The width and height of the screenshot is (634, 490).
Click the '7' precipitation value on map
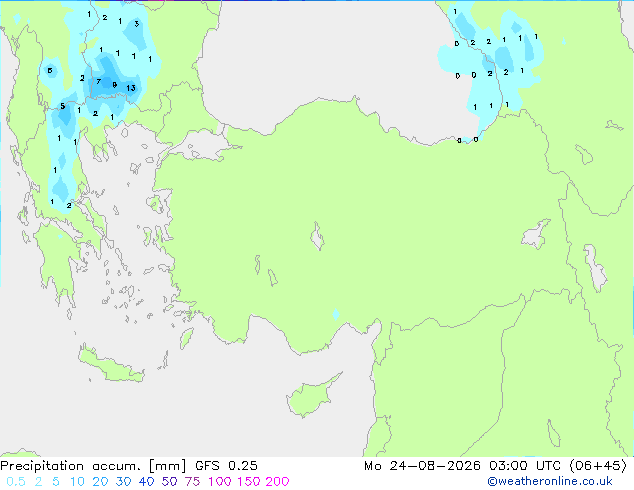[x=99, y=82]
